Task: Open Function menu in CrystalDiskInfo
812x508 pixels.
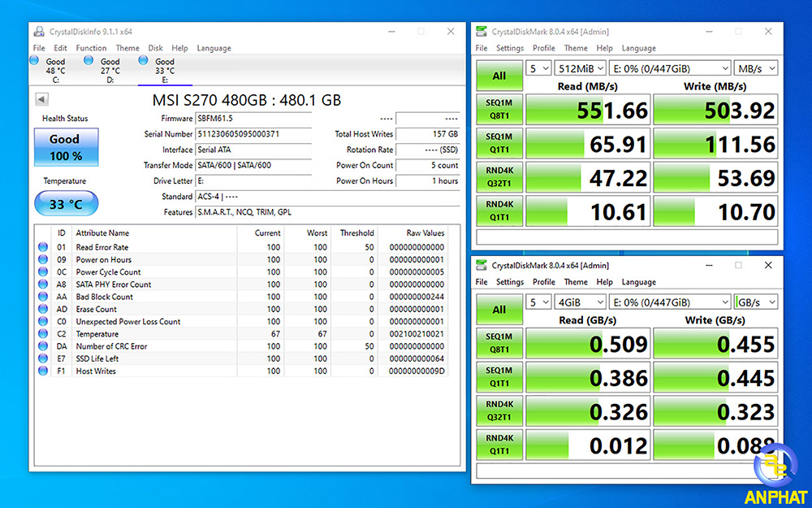Action: click(91, 48)
